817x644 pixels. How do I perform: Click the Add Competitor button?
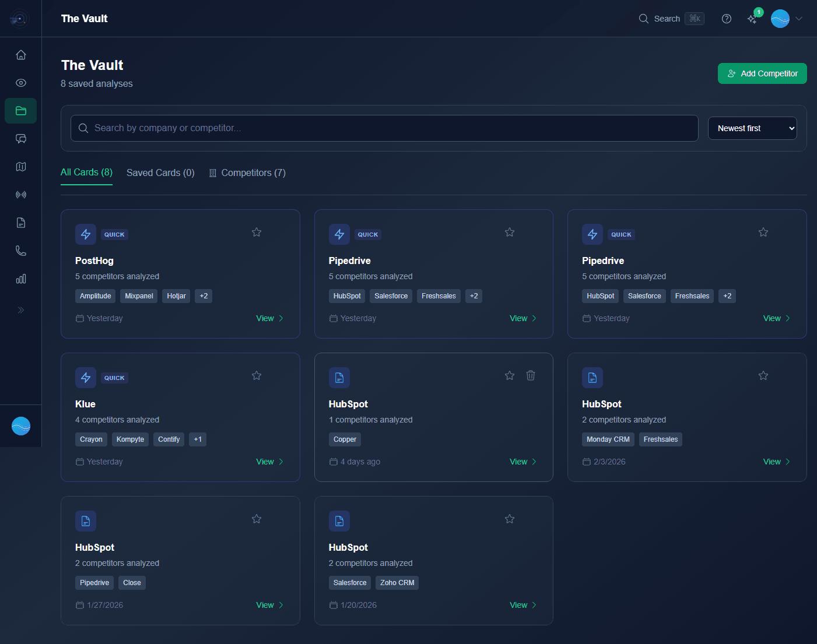click(x=762, y=73)
